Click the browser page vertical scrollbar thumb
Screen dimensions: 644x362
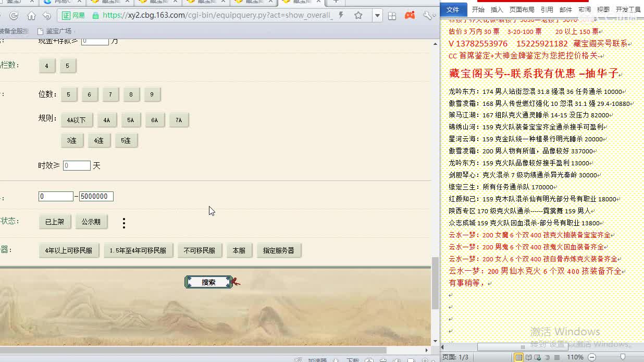pos(435,283)
